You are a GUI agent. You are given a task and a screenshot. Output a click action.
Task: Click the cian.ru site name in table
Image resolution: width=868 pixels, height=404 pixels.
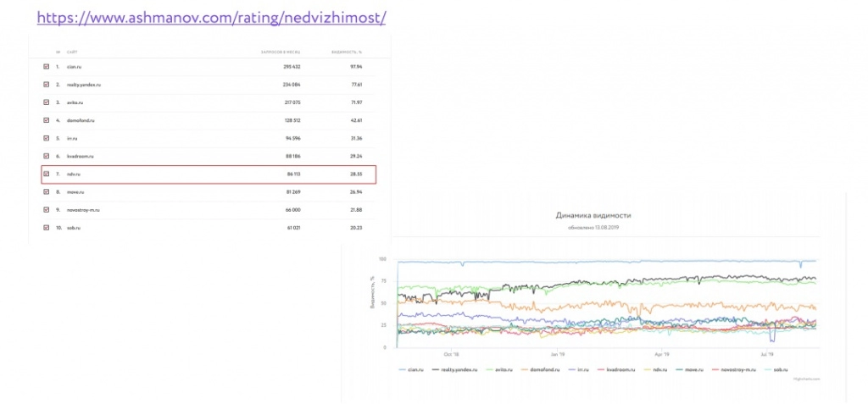pyautogui.click(x=74, y=66)
